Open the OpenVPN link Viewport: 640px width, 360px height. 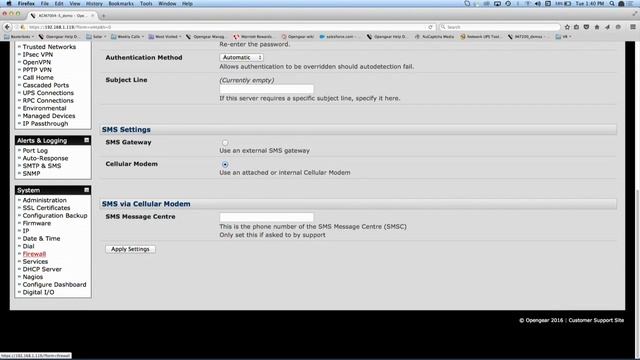(37, 62)
